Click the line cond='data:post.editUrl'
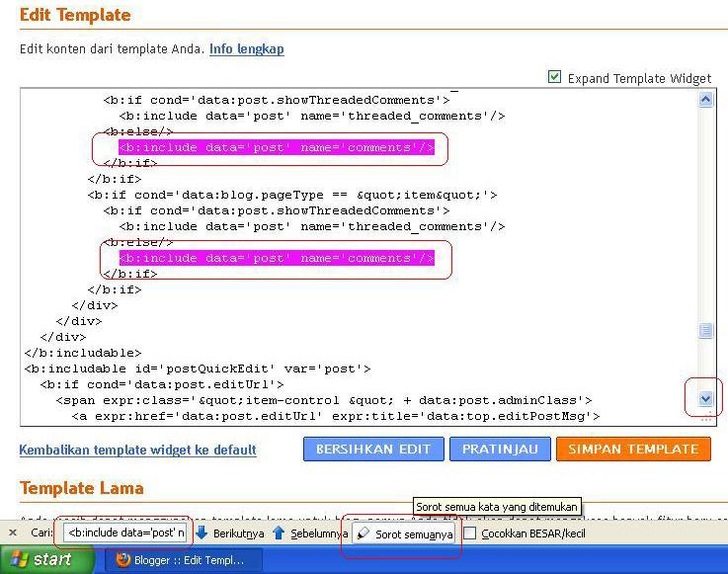 [x=162, y=384]
